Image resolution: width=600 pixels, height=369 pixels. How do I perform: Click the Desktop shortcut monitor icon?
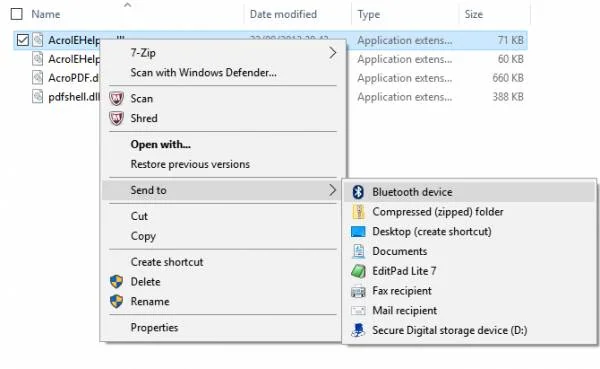tap(358, 232)
